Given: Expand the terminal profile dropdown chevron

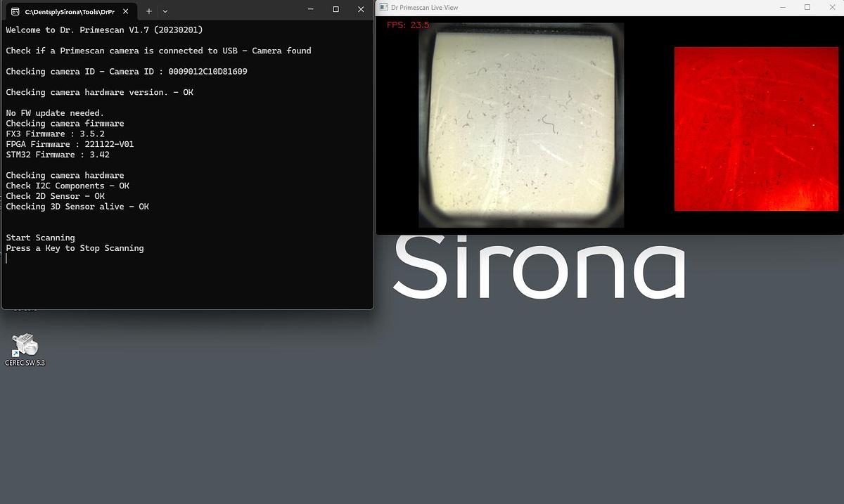Looking at the screenshot, I should (x=165, y=11).
